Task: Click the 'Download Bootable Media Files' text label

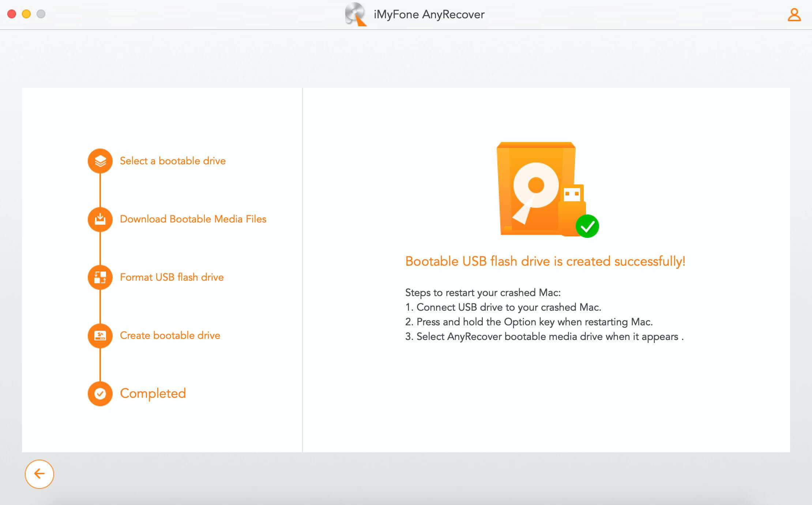Action: (193, 219)
